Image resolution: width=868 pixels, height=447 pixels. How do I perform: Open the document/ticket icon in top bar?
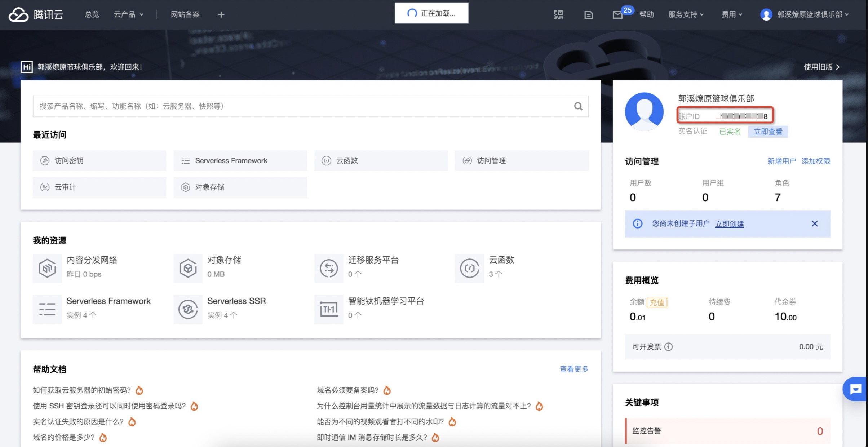(588, 15)
